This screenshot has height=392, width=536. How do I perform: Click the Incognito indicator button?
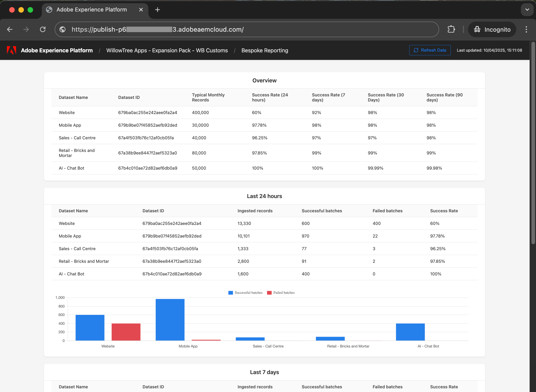pyautogui.click(x=492, y=29)
